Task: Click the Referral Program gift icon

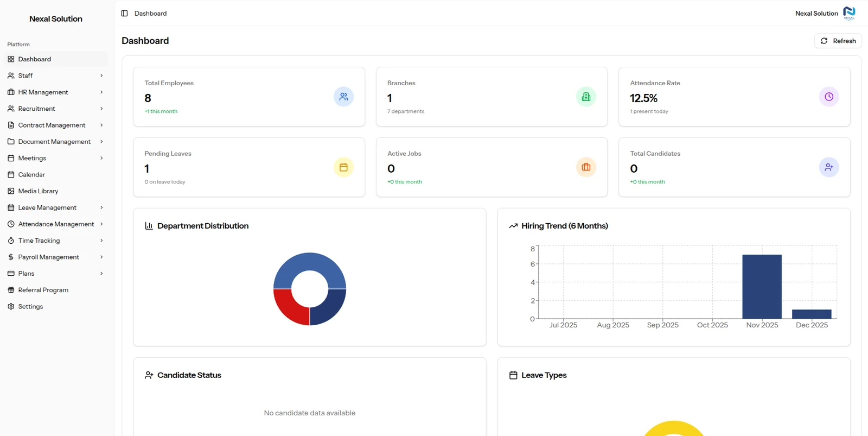Action: [11, 290]
